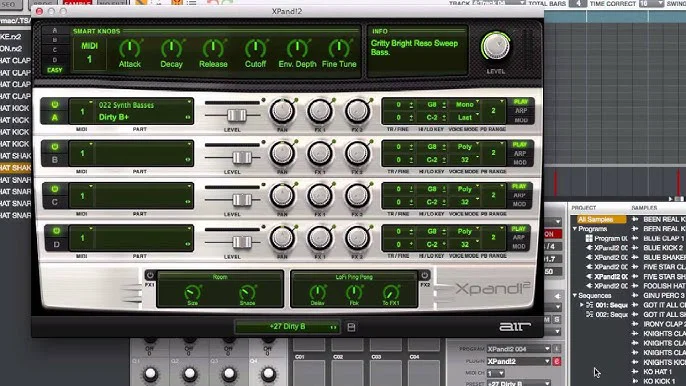Click the Room effect type name
Image resolution: width=686 pixels, height=386 pixels.
point(220,277)
